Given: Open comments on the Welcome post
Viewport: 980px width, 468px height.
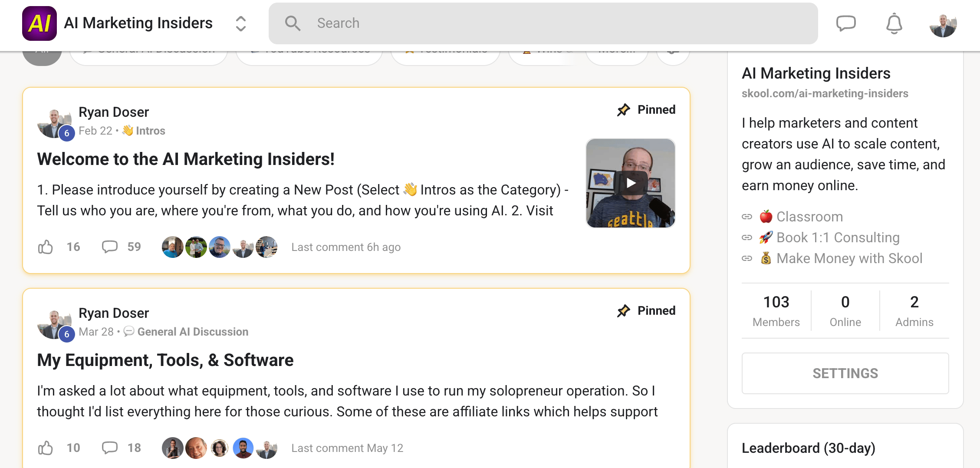Looking at the screenshot, I should pos(110,247).
